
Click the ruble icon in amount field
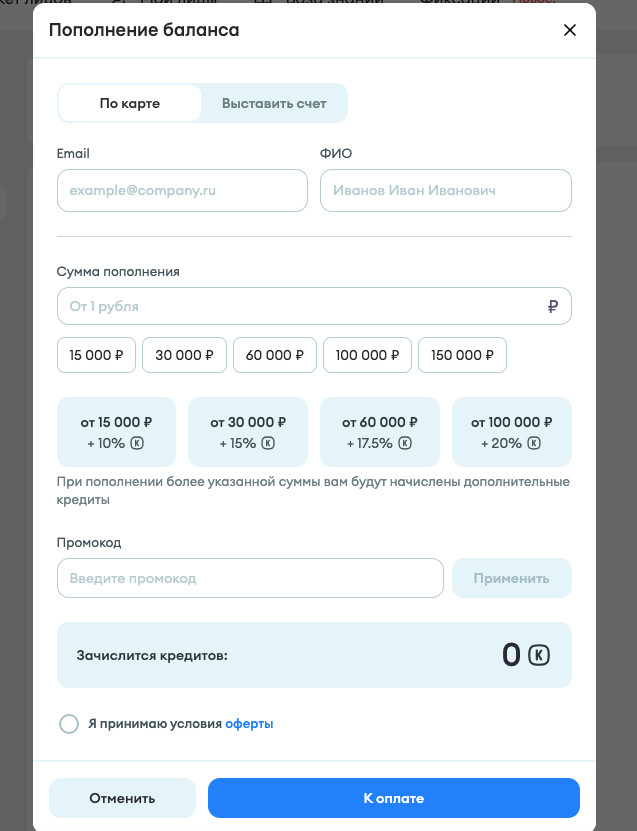coord(553,307)
